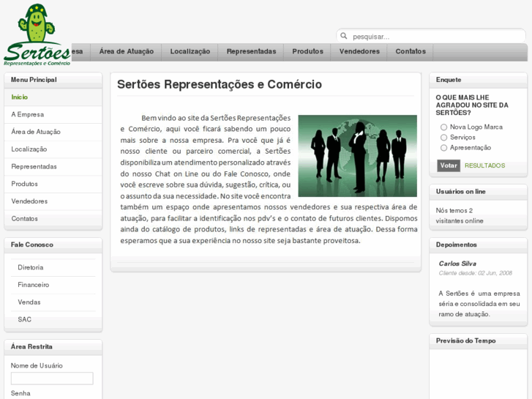This screenshot has height=399, width=532.
Task: Click the Enquete panel title
Action: 448,80
